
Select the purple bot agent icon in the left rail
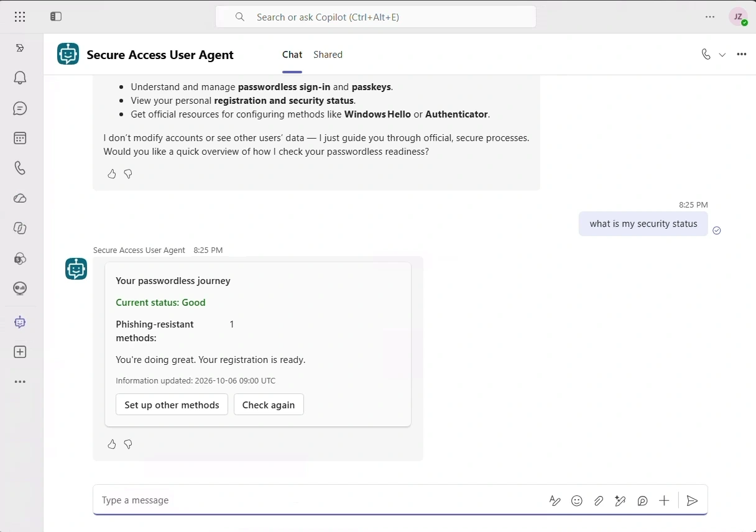click(20, 322)
